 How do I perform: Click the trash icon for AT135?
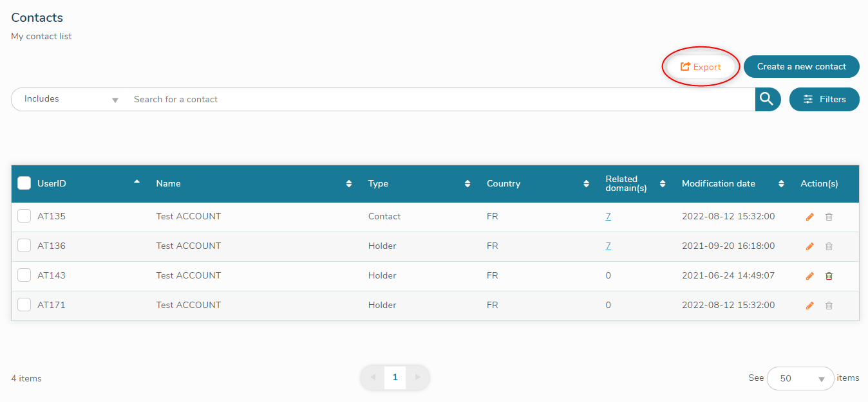(x=829, y=217)
